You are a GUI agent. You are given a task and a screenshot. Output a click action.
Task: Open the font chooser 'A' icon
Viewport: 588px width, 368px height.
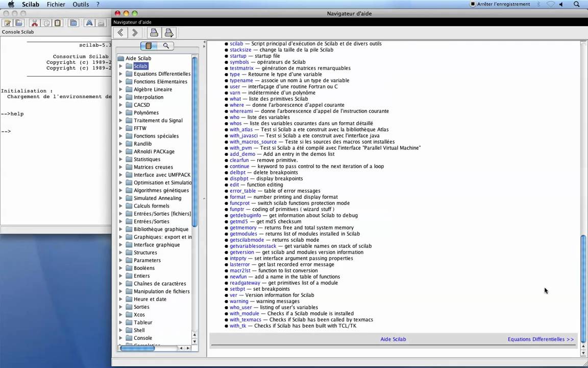tap(89, 23)
